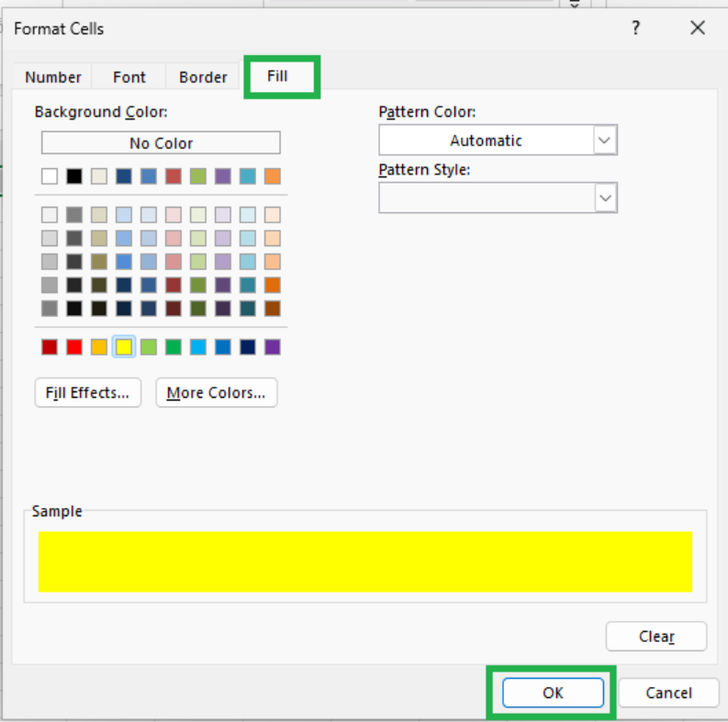The height and width of the screenshot is (722, 728).
Task: Select the standard gold-orange swatch
Action: tap(99, 347)
